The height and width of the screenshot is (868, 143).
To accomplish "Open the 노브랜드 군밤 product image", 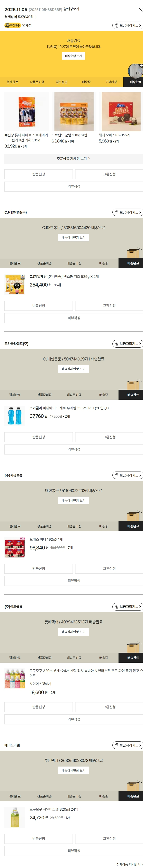I will click(74, 112).
